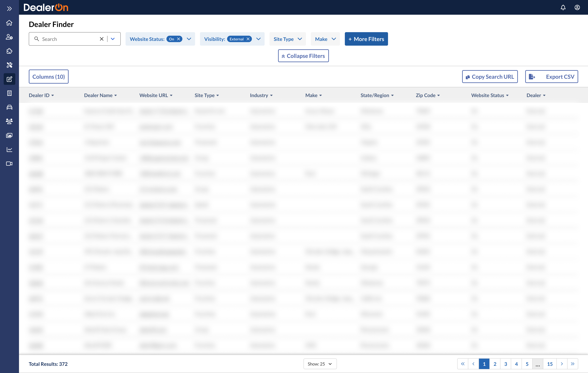Go to page 15 of results
Image resolution: width=588 pixels, height=373 pixels.
pyautogui.click(x=550, y=364)
